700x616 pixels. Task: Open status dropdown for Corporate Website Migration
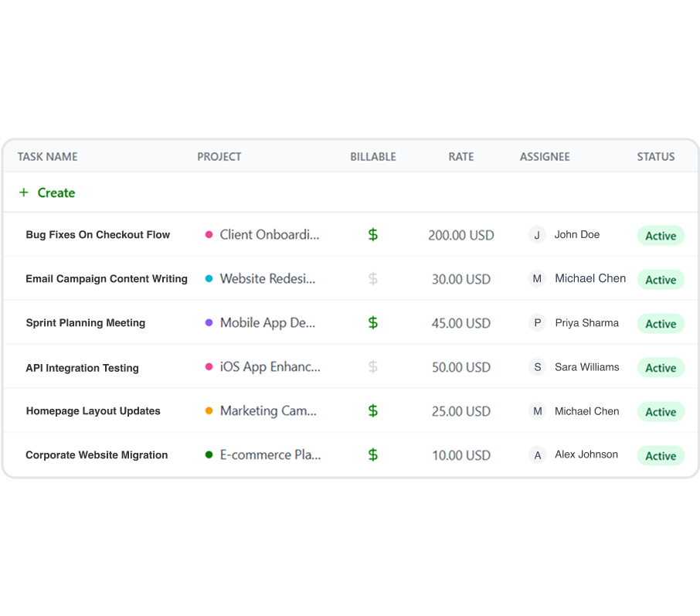click(x=660, y=456)
